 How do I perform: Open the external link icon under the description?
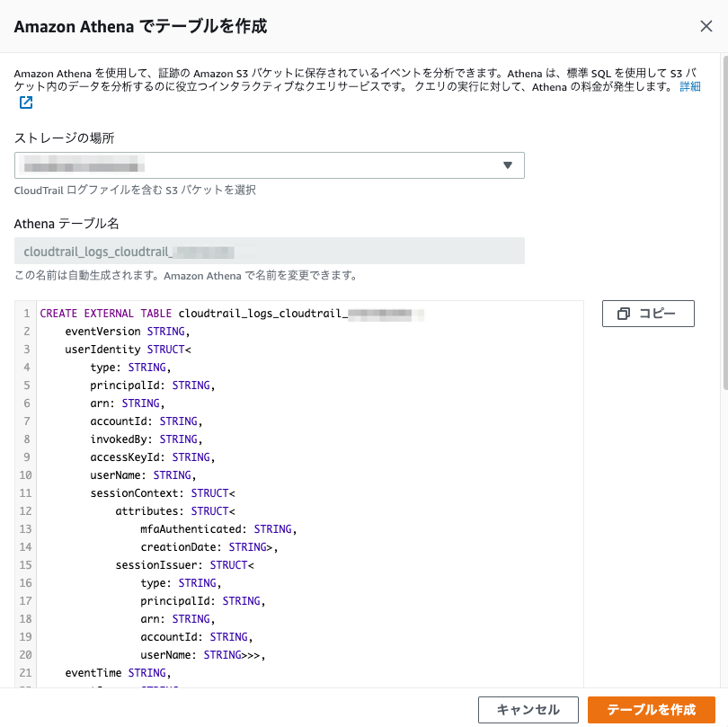click(x=26, y=102)
